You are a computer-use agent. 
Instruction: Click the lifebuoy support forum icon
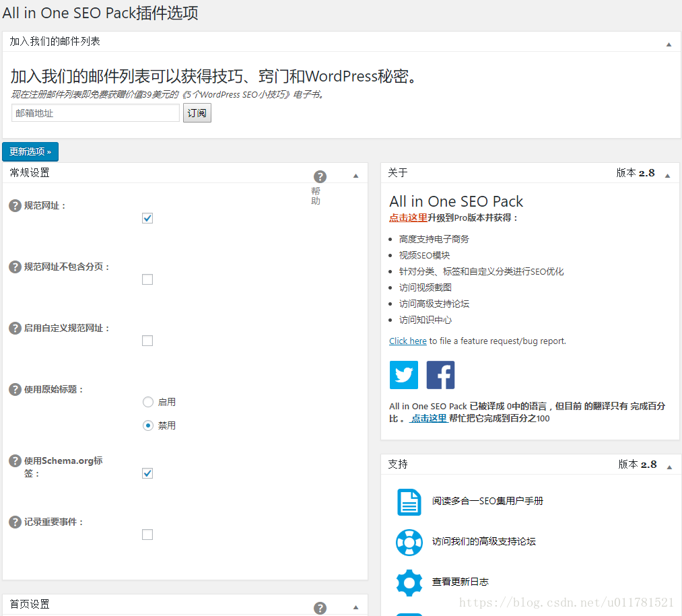409,542
